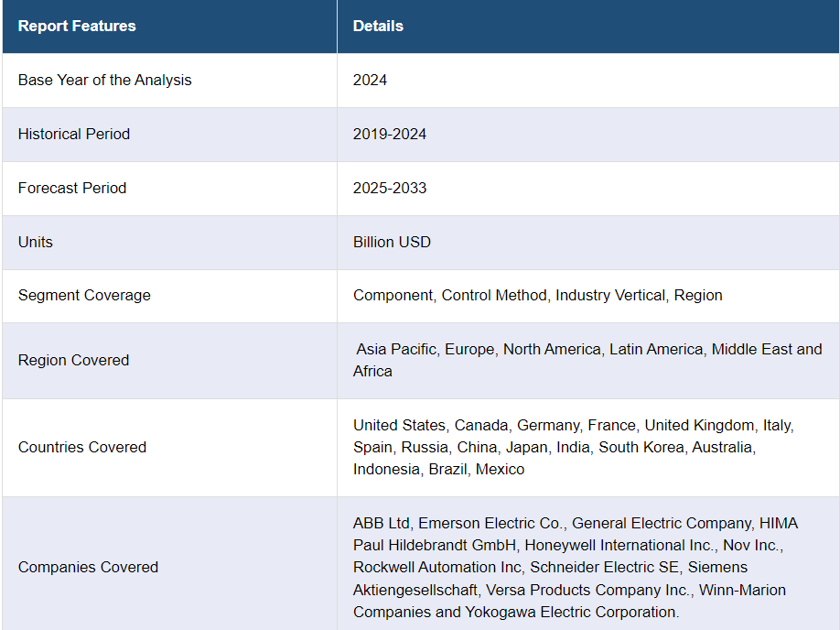Select the Countries Covered row label
This screenshot has width=840, height=630.
point(82,448)
